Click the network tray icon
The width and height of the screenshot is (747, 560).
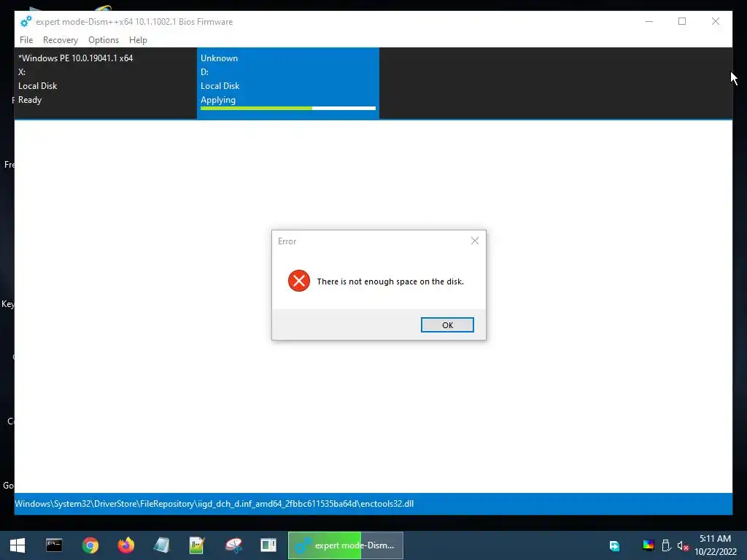(614, 545)
